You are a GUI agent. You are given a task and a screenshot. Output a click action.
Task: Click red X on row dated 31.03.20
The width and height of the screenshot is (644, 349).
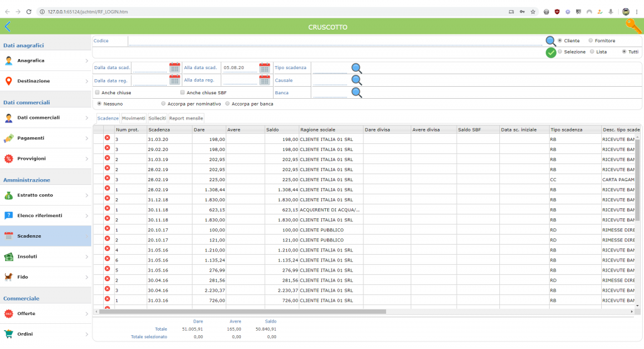(107, 138)
